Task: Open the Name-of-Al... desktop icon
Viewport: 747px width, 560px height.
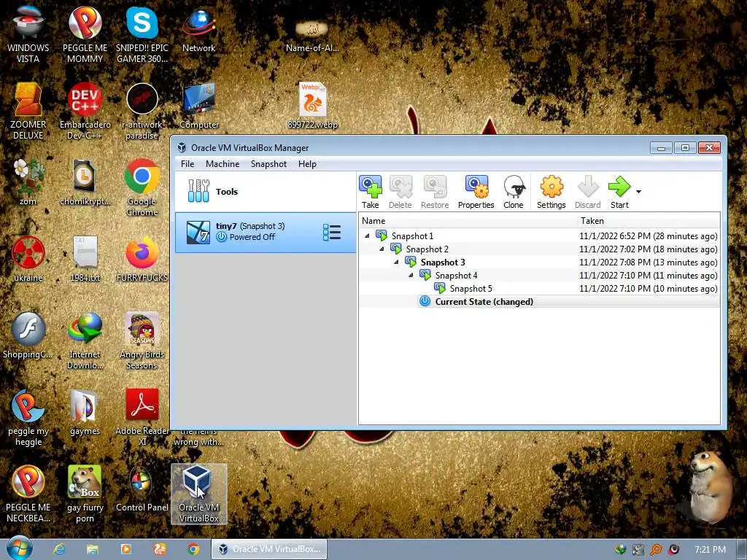Action: [312, 36]
